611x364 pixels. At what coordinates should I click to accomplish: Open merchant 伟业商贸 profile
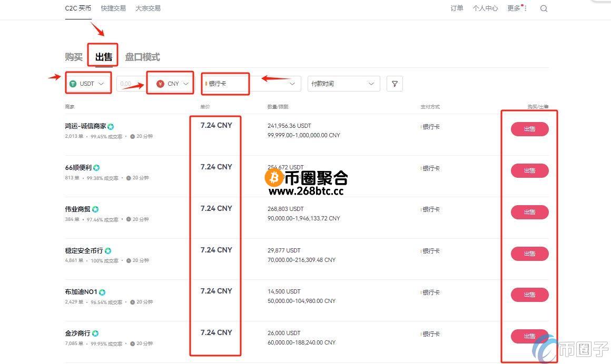(x=77, y=209)
